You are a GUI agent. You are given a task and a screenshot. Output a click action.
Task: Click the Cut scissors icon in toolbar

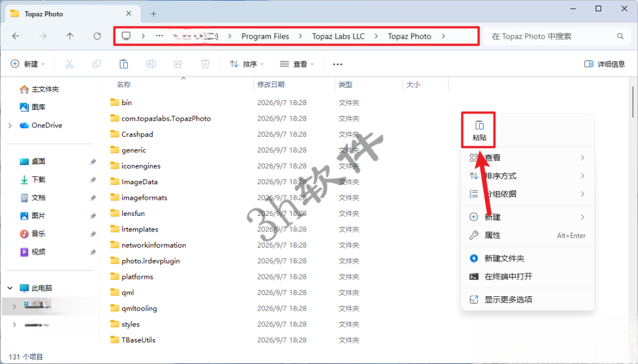70,64
